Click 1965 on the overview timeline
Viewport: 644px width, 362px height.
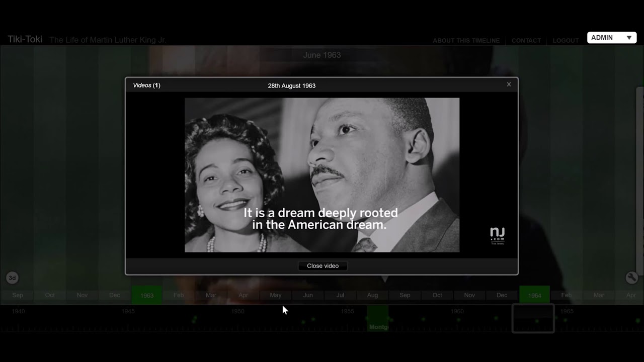pos(567,311)
